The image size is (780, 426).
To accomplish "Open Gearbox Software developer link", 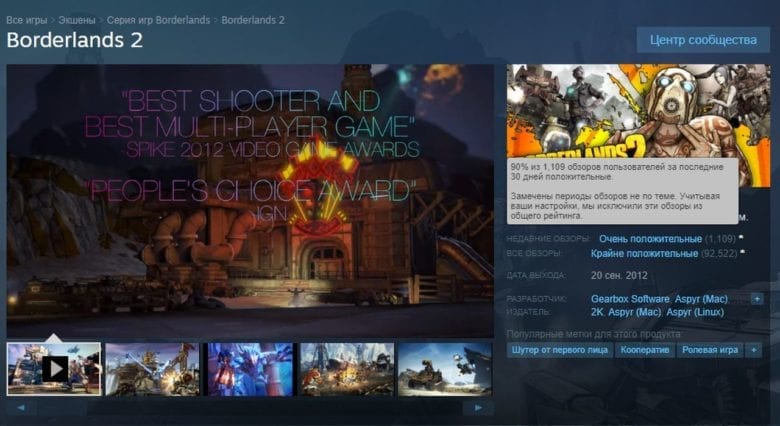I will [x=630, y=299].
